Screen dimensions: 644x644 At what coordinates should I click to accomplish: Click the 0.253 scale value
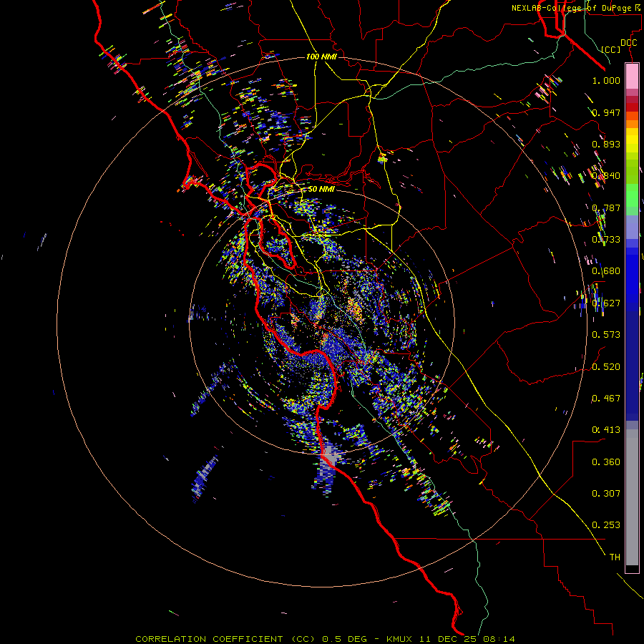click(606, 525)
